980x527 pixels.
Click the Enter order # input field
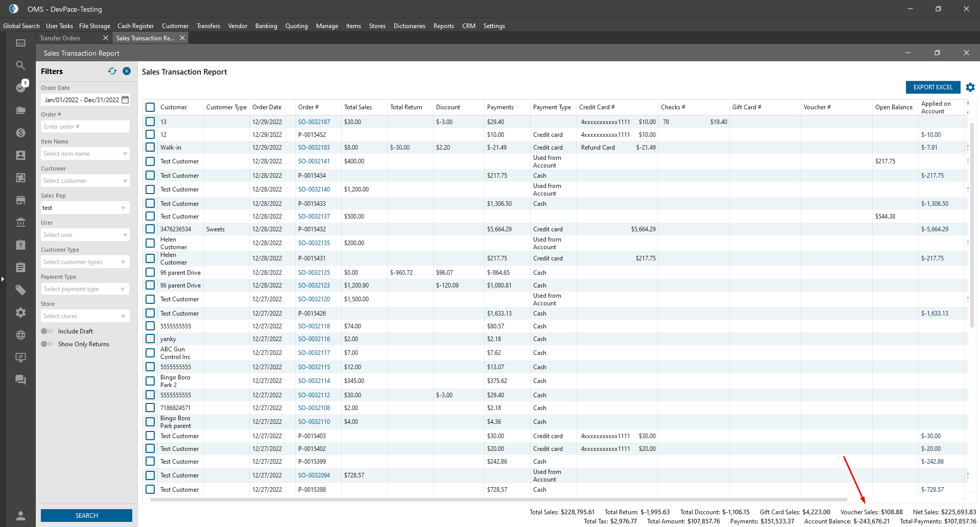pos(85,127)
